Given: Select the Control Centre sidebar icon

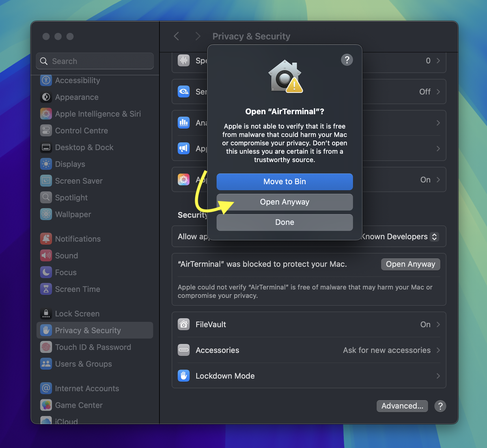Looking at the screenshot, I should [x=46, y=131].
